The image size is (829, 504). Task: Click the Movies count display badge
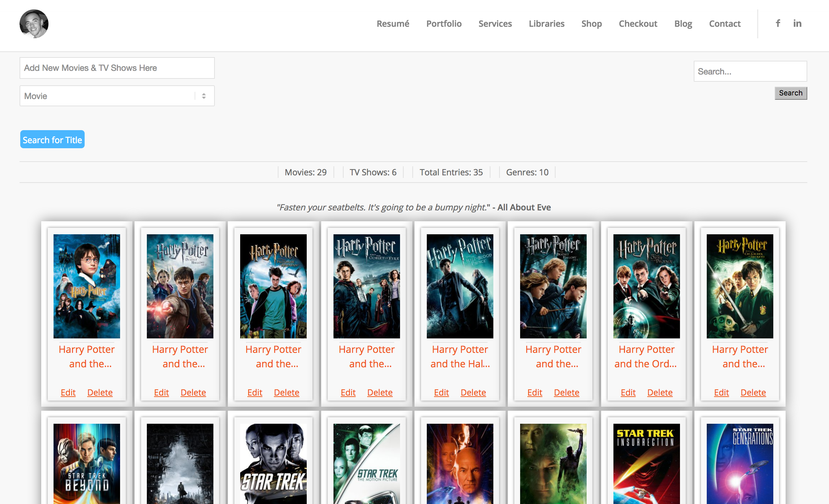[x=306, y=172]
